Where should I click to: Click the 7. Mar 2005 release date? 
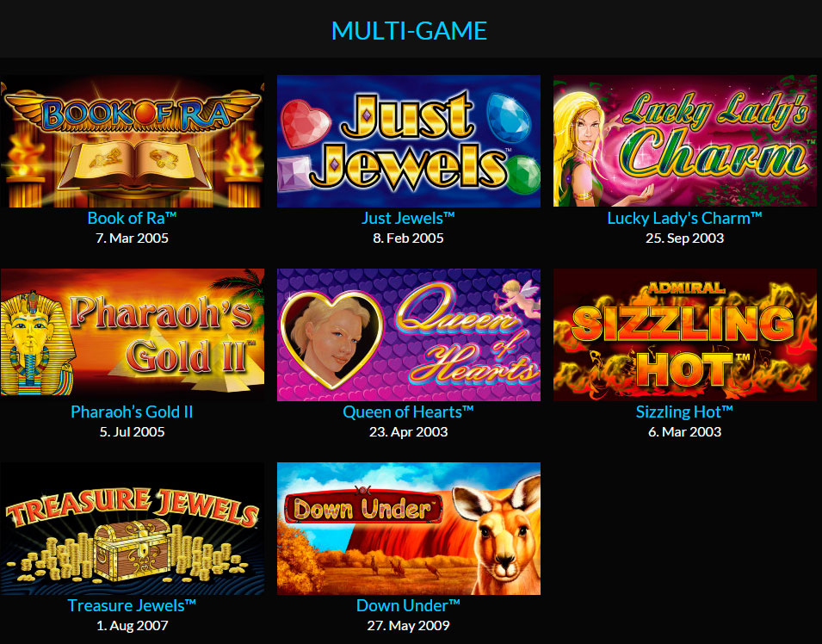coord(132,238)
